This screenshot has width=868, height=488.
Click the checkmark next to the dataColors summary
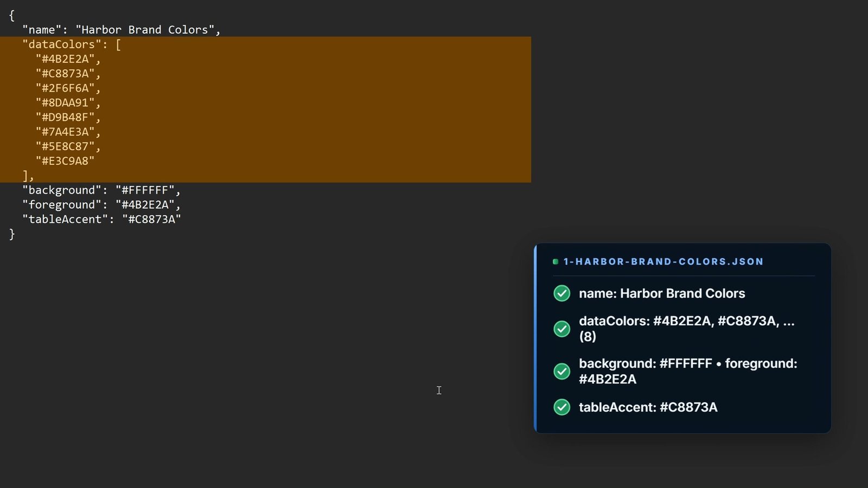point(561,329)
